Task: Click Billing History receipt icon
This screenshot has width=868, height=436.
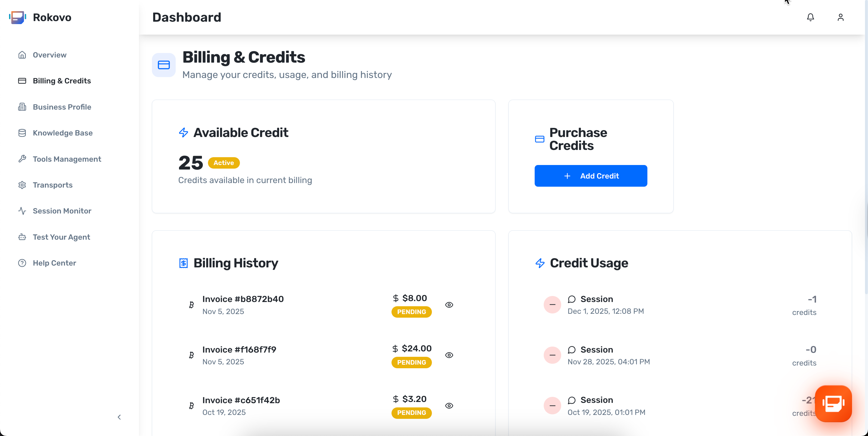Action: (183, 263)
